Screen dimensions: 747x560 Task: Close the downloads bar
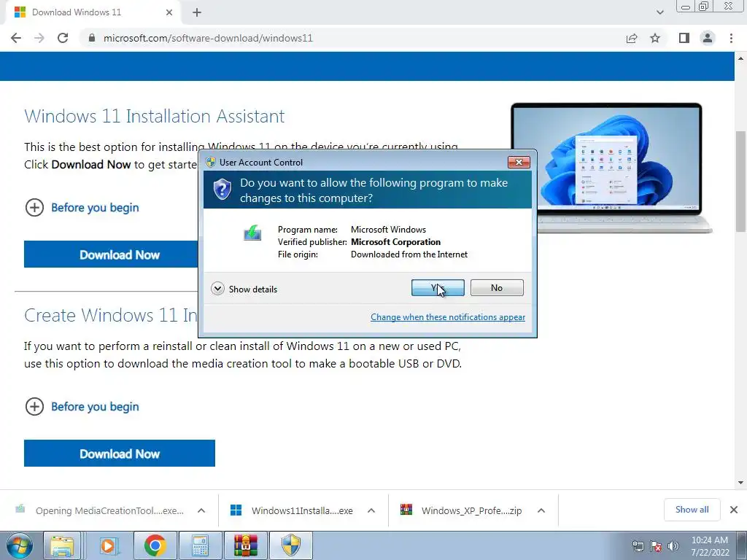pos(734,510)
